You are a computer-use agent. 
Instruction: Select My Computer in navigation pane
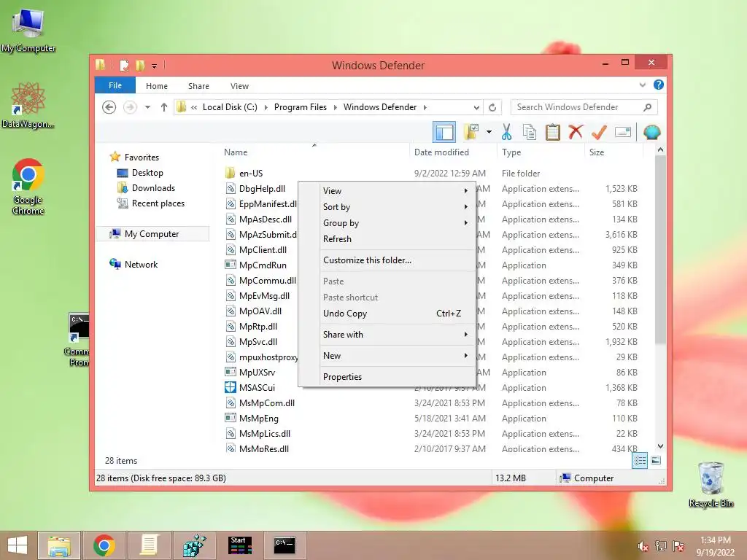(x=152, y=234)
